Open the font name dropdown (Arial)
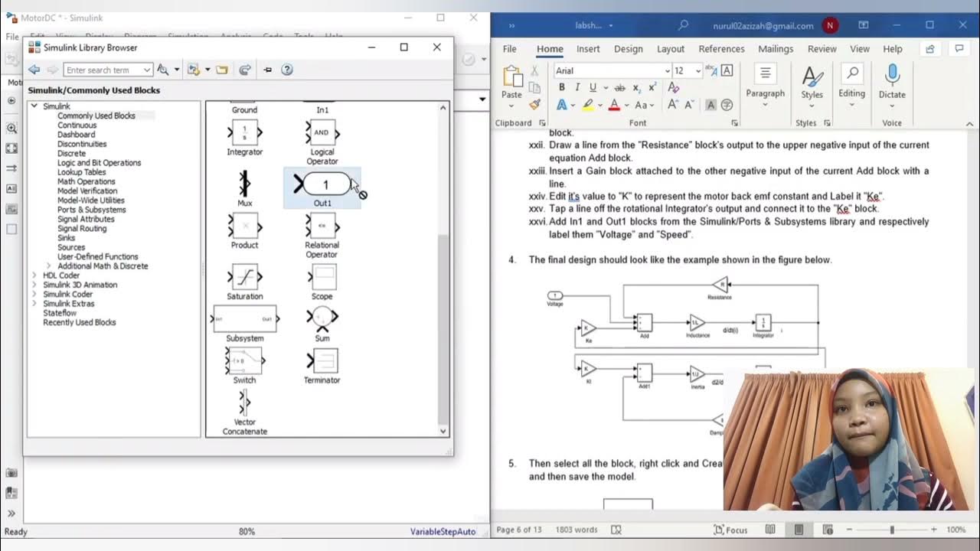This screenshot has width=980, height=551. (667, 70)
